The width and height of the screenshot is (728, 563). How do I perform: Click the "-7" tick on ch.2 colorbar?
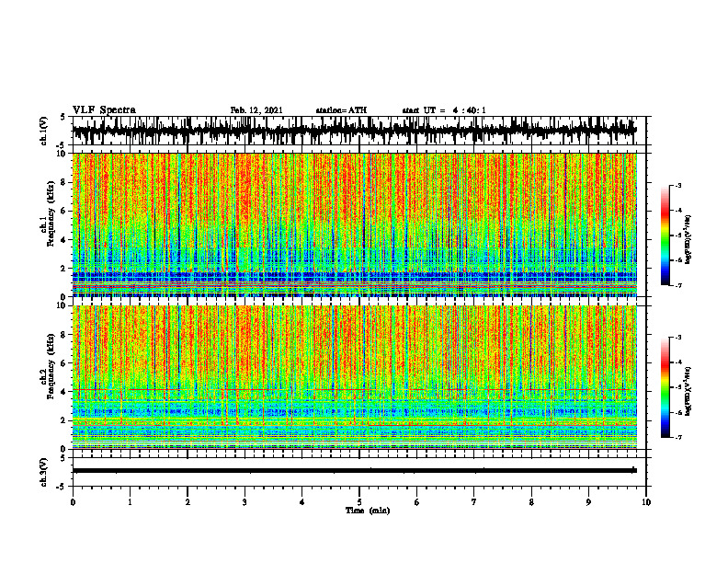[679, 438]
